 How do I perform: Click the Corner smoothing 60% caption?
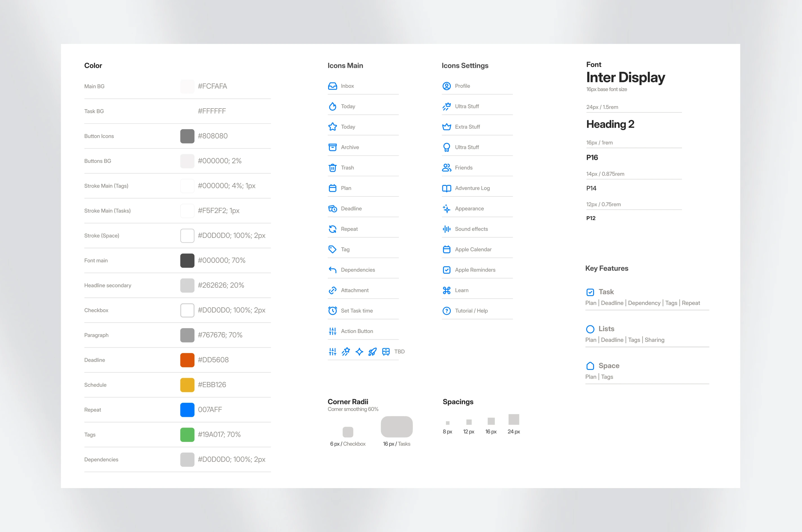tap(353, 409)
